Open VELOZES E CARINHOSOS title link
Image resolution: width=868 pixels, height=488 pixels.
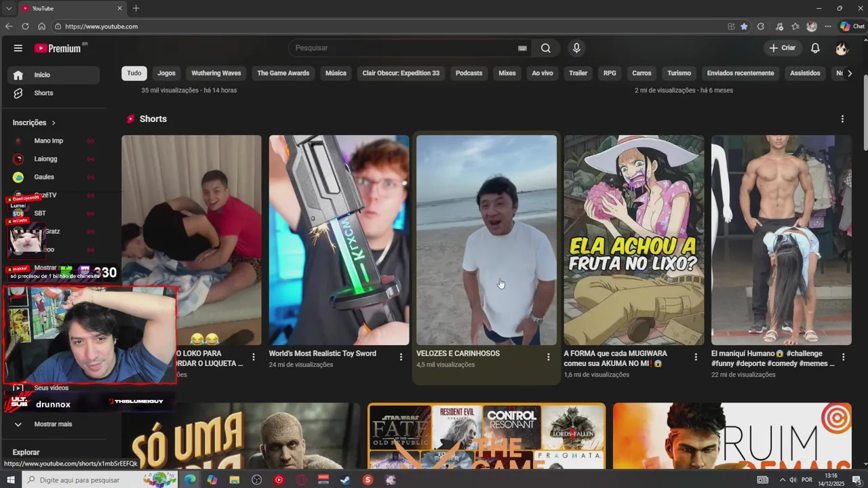point(458,354)
